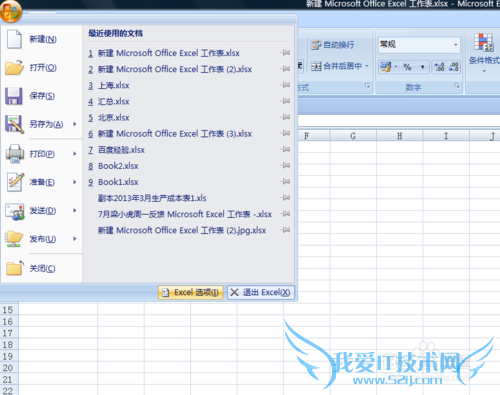Click the Save As icon
Viewport: 500px width, 395px height.
coord(14,124)
